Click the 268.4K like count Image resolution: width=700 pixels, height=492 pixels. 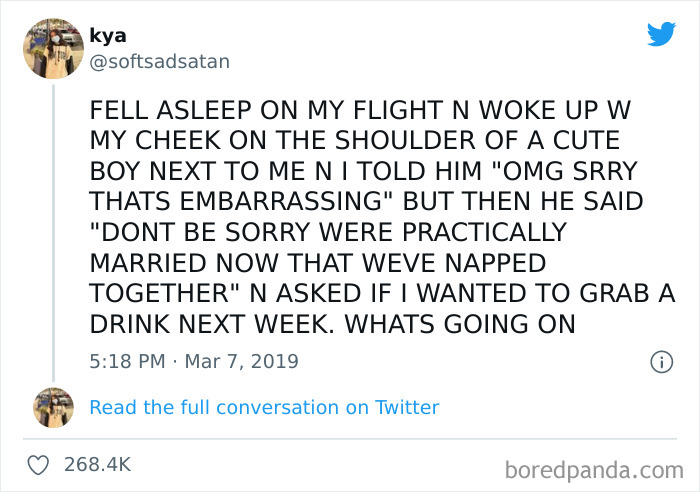97,465
